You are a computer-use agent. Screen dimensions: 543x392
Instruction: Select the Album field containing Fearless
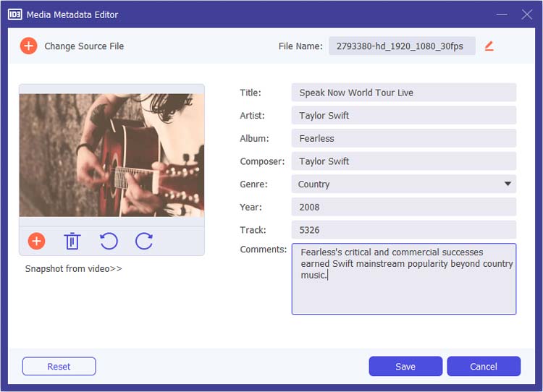click(x=404, y=138)
